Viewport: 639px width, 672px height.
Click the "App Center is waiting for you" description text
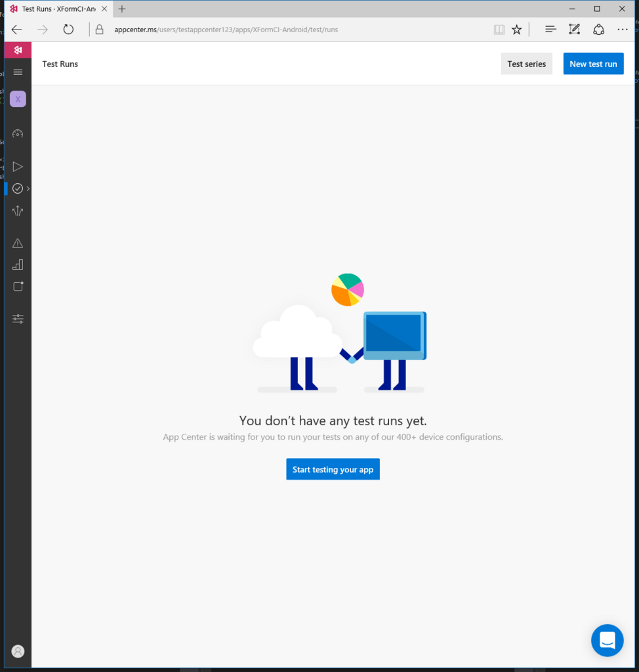(333, 437)
